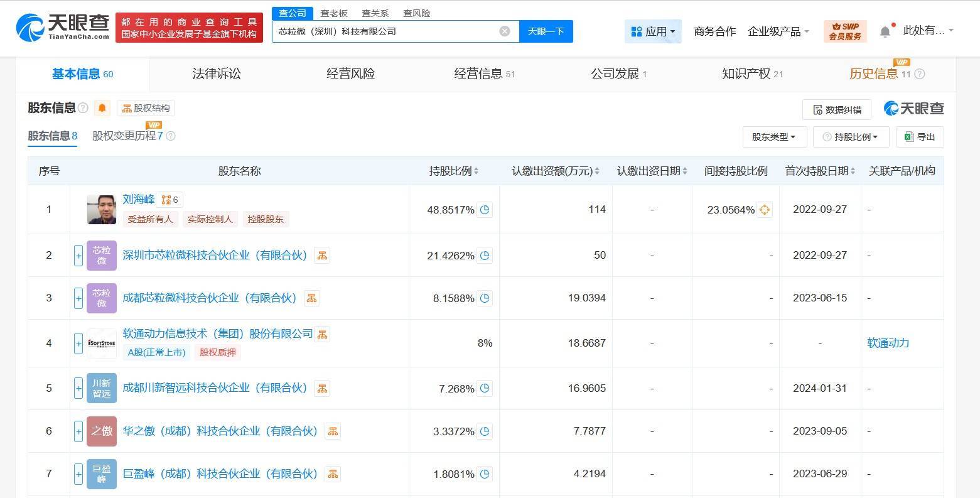Expand row 5 成都川新智远科技合伙企业

(x=78, y=389)
